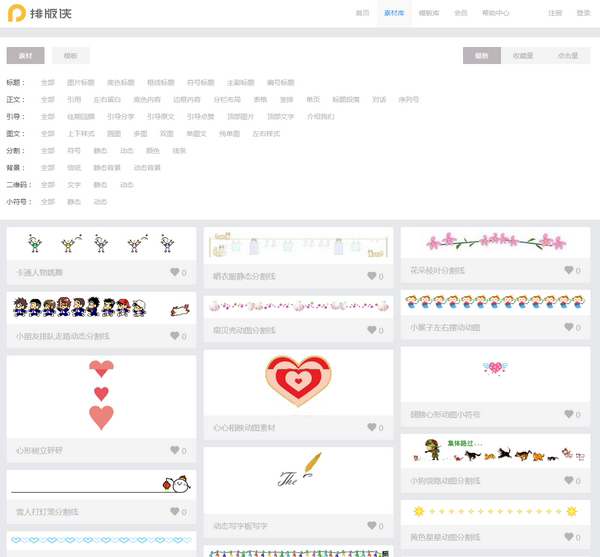
Task: Favorite 小朋友排队走路动态分割线 via heart icon
Action: 174,336
